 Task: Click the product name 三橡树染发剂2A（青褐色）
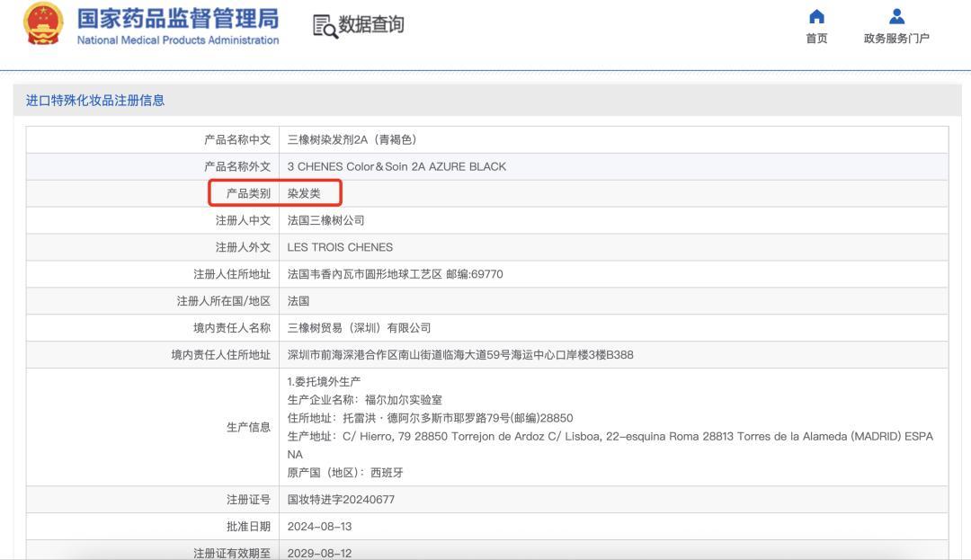point(352,139)
